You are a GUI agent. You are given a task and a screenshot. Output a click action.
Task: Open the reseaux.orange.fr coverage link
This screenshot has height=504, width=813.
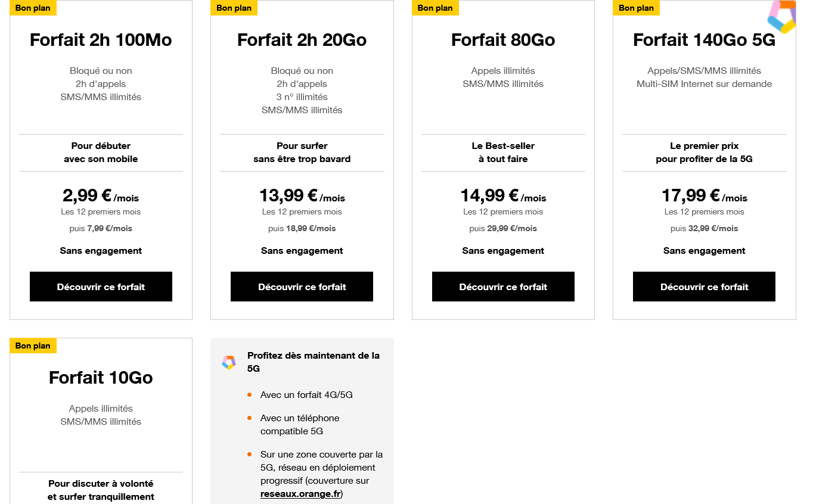tap(300, 494)
